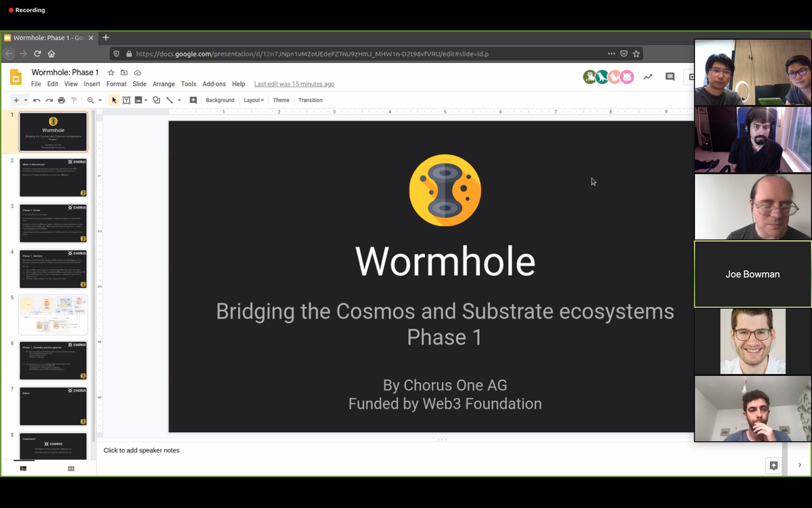Open the Transition panel

pos(311,100)
